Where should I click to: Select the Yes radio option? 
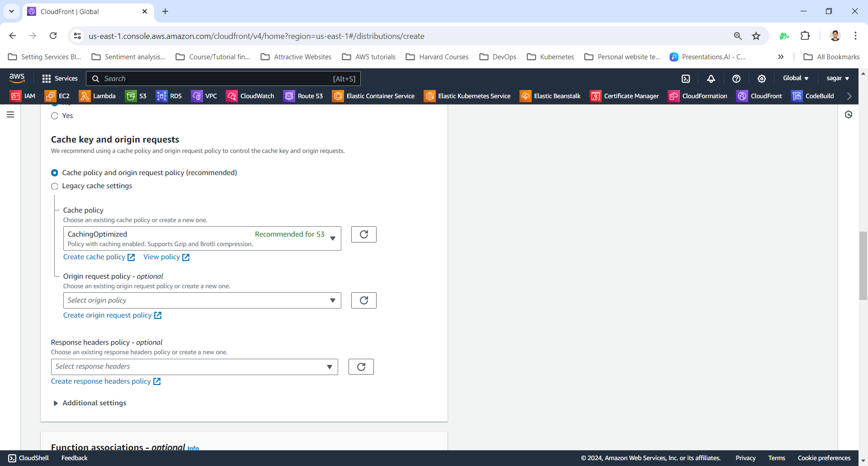click(55, 116)
